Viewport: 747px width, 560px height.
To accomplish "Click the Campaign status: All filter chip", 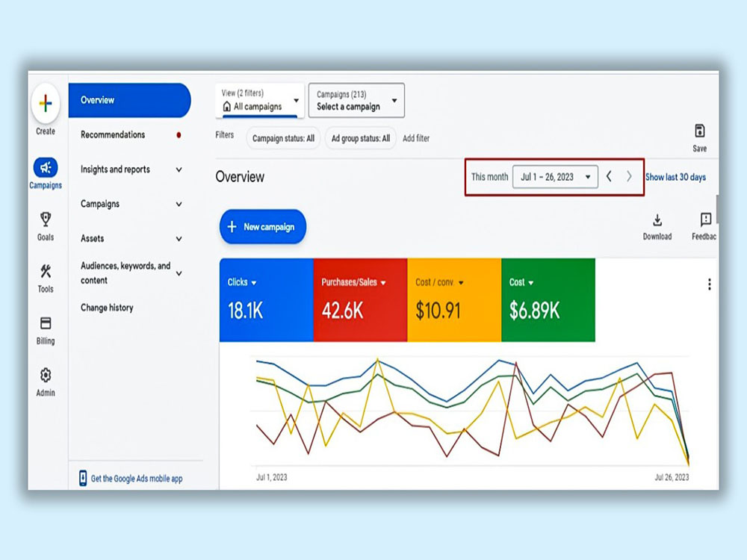I will coord(283,139).
